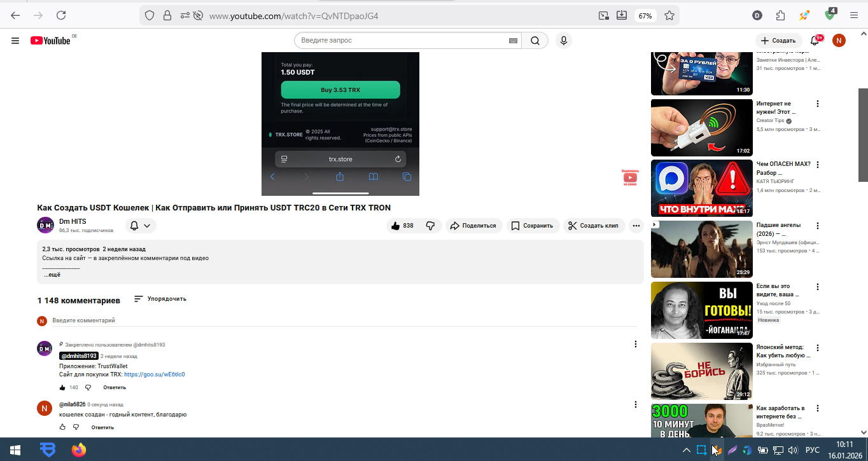Open the D profile extension icon
868x461 pixels.
(x=757, y=15)
